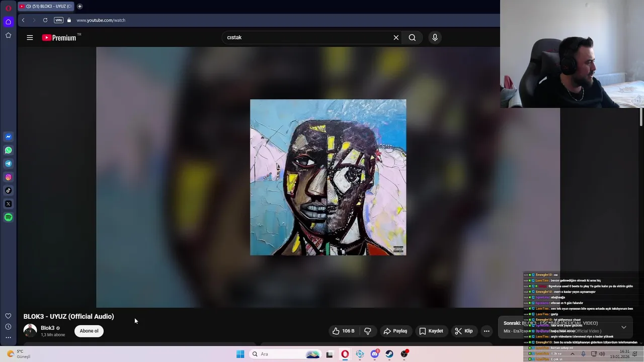Go back with browser back arrow

pos(23,20)
